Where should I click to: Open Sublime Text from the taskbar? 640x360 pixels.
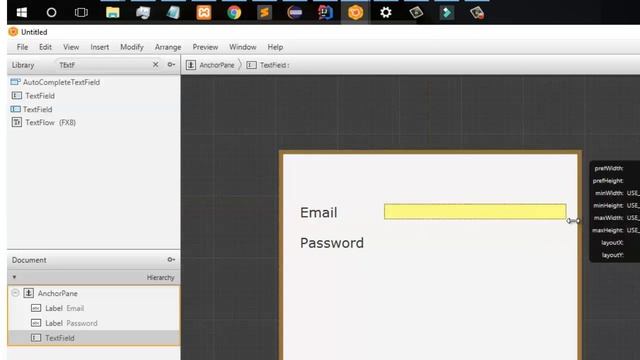[264, 13]
